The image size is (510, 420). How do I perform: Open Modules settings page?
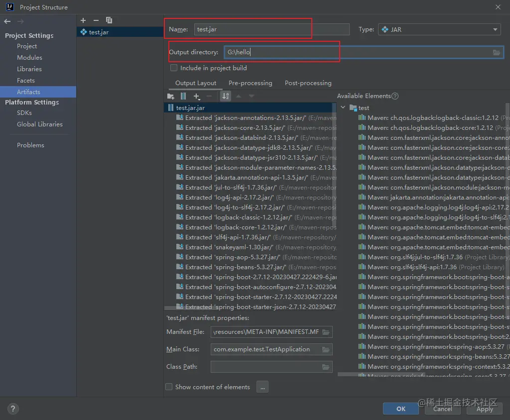pos(29,58)
